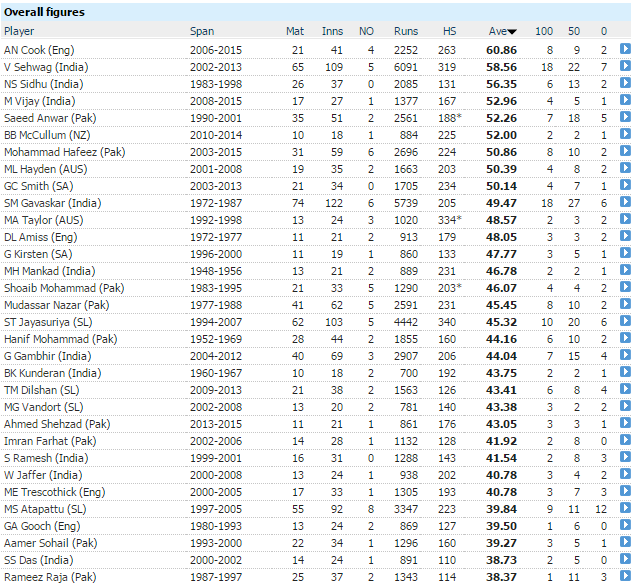The height and width of the screenshot is (585, 635).
Task: Sort by the HS column header
Action: (449, 32)
